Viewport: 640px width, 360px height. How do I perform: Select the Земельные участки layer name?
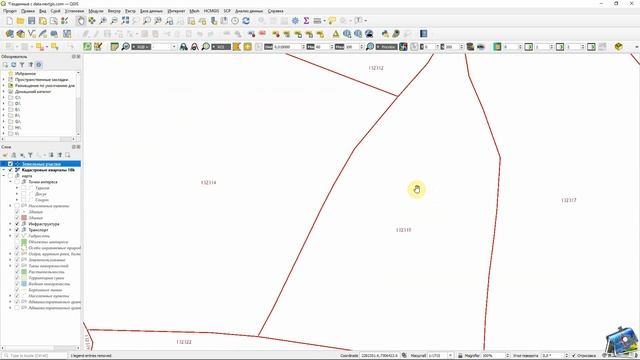41,164
